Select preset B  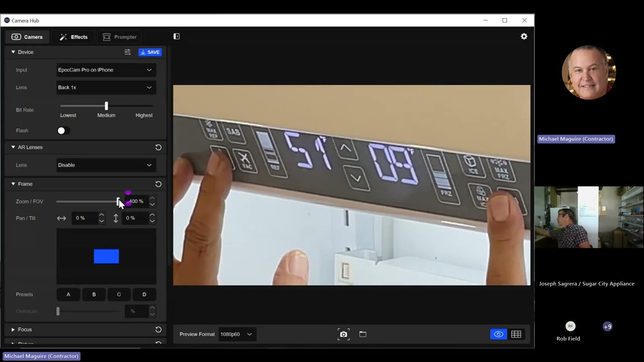click(94, 295)
